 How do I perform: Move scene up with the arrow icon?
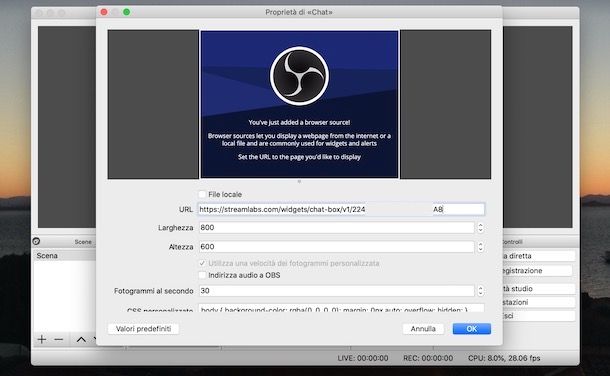coord(81,339)
